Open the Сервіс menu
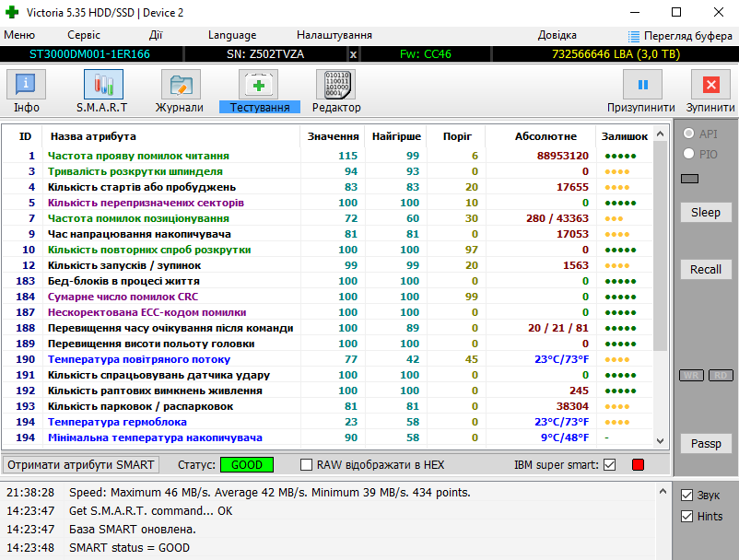This screenshot has height=560, width=739. click(84, 35)
